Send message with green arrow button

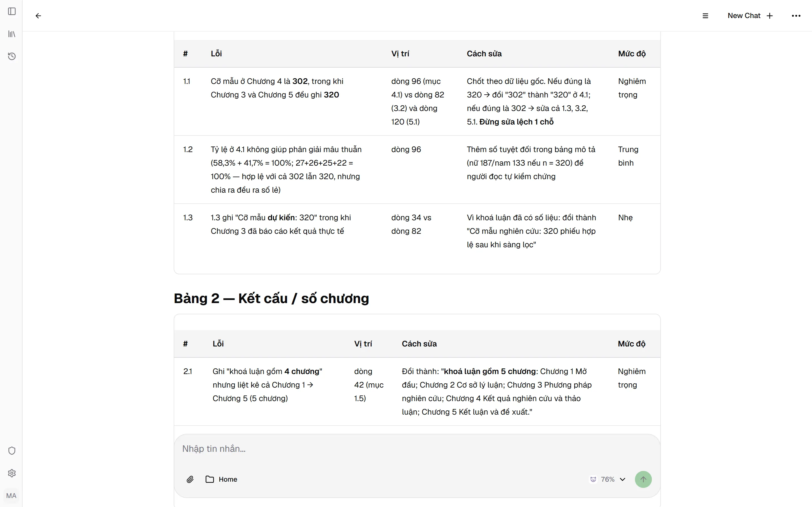pos(643,479)
